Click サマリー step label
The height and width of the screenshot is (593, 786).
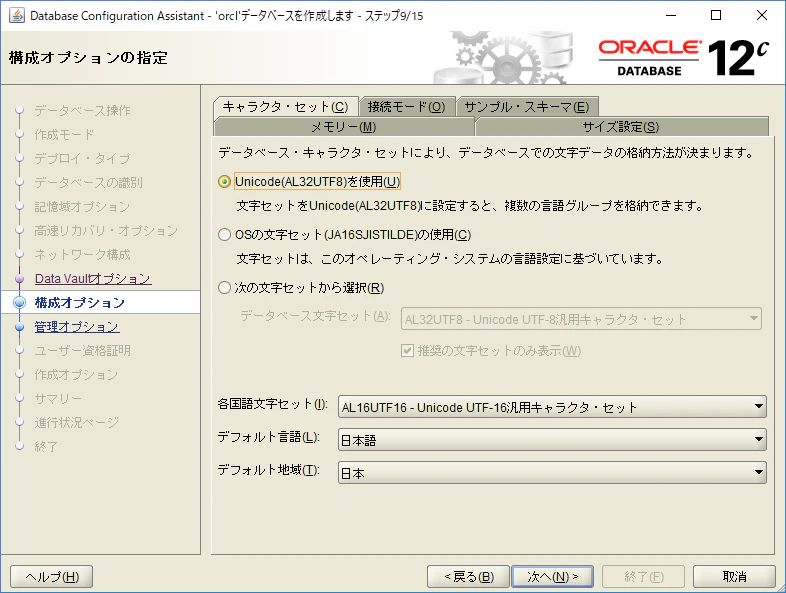[x=58, y=399]
